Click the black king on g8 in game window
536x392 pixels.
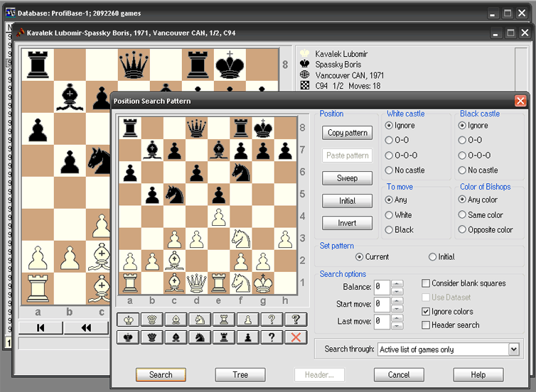coord(230,65)
